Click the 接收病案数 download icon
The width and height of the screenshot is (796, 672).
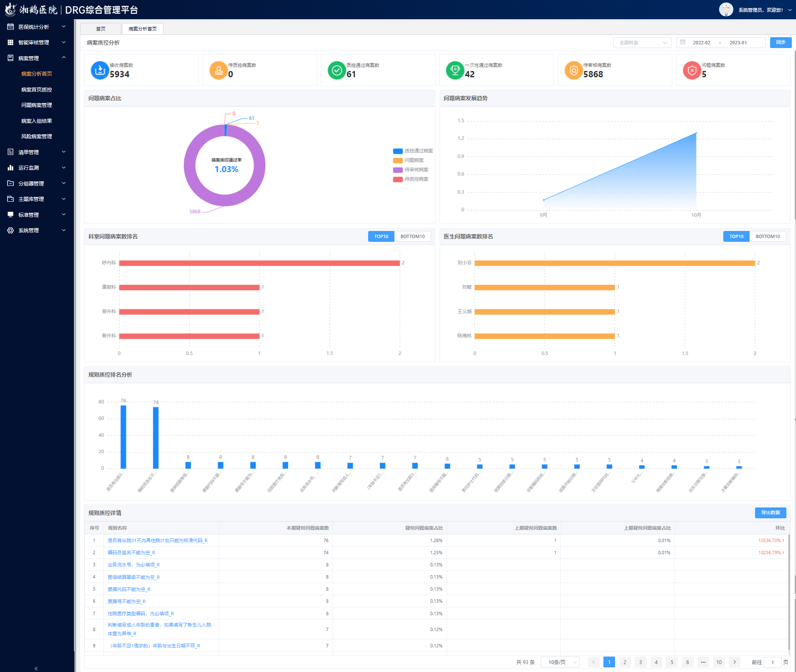pyautogui.click(x=100, y=70)
